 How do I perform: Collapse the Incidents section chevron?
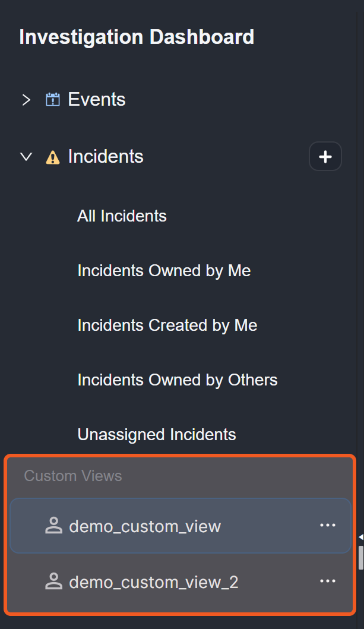(26, 157)
